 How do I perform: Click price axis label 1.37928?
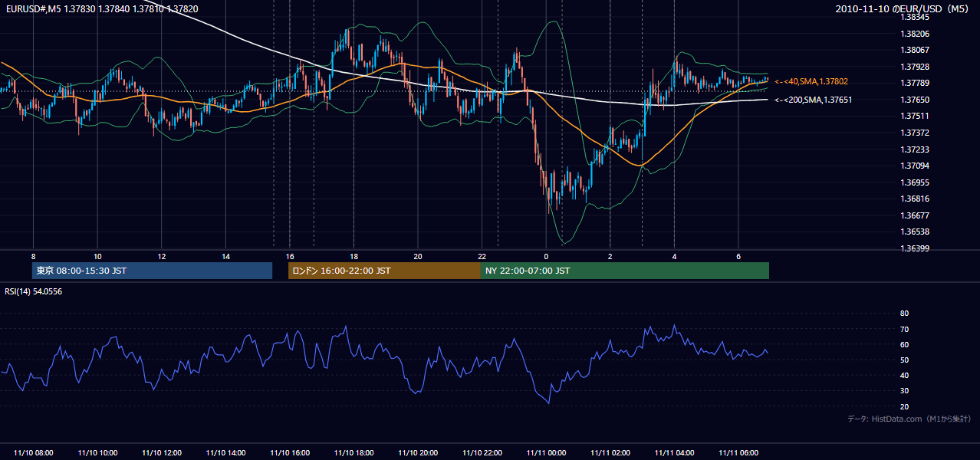pos(915,67)
